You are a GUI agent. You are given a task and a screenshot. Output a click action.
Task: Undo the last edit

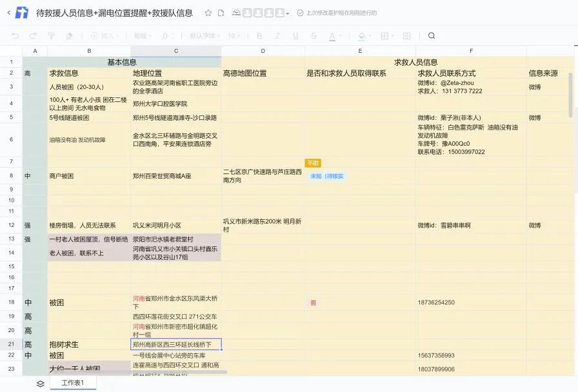pyautogui.click(x=15, y=35)
